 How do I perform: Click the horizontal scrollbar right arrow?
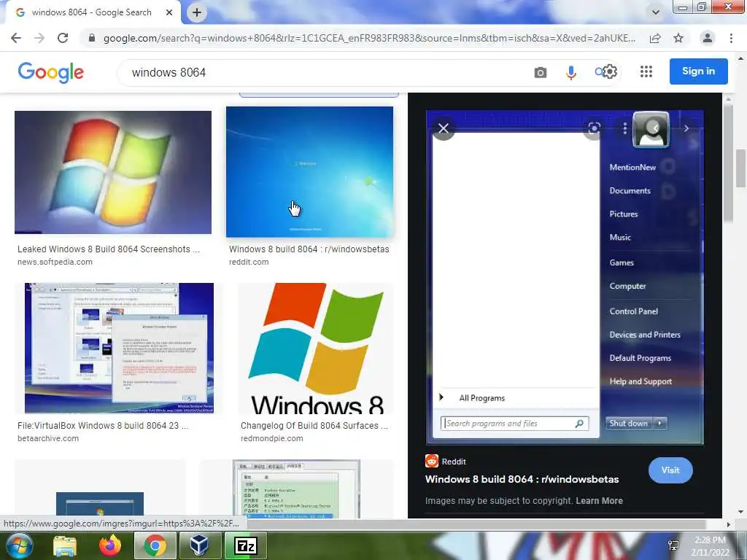[x=728, y=524]
